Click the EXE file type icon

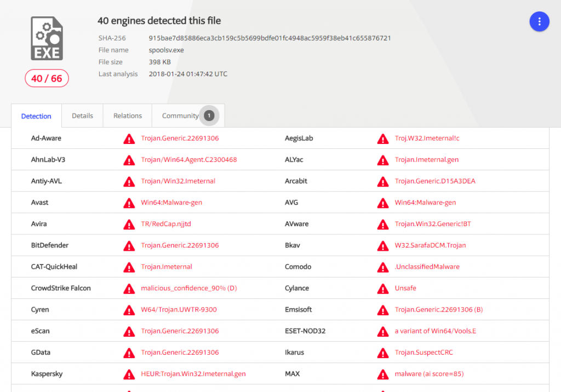click(x=47, y=38)
